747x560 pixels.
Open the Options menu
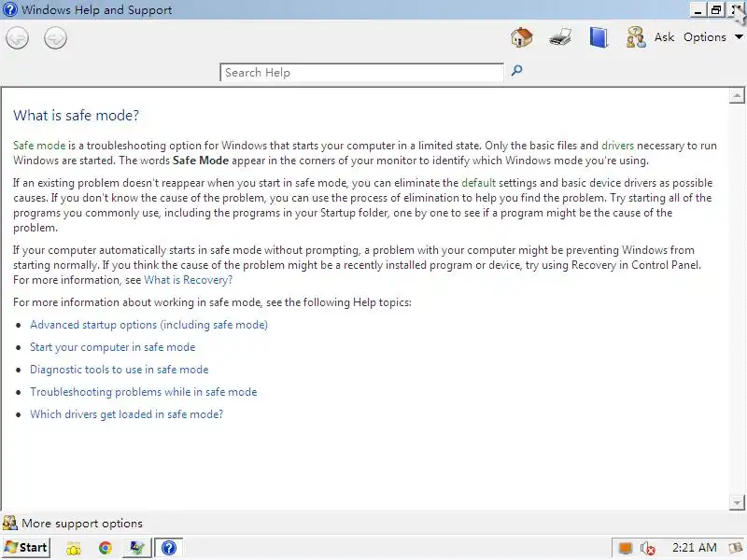coord(705,37)
